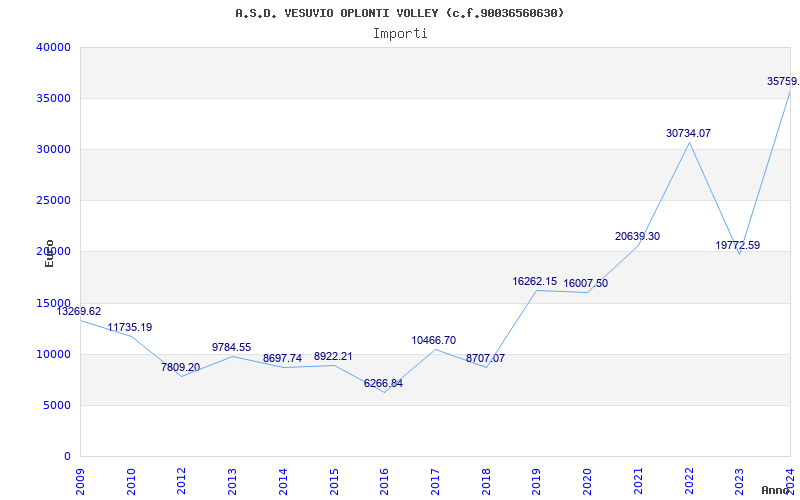
Task: Click x-axis year 2015
Action: pos(334,482)
